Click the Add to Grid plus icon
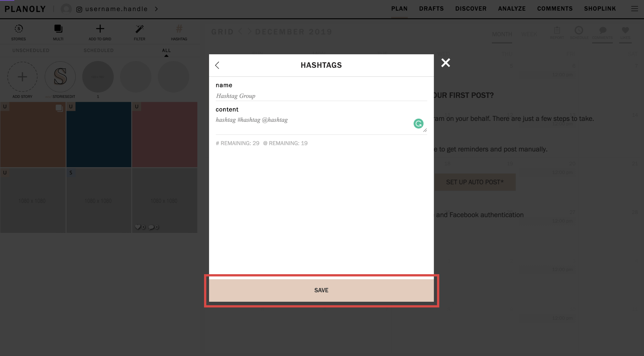Image resolution: width=644 pixels, height=356 pixels. 100,29
